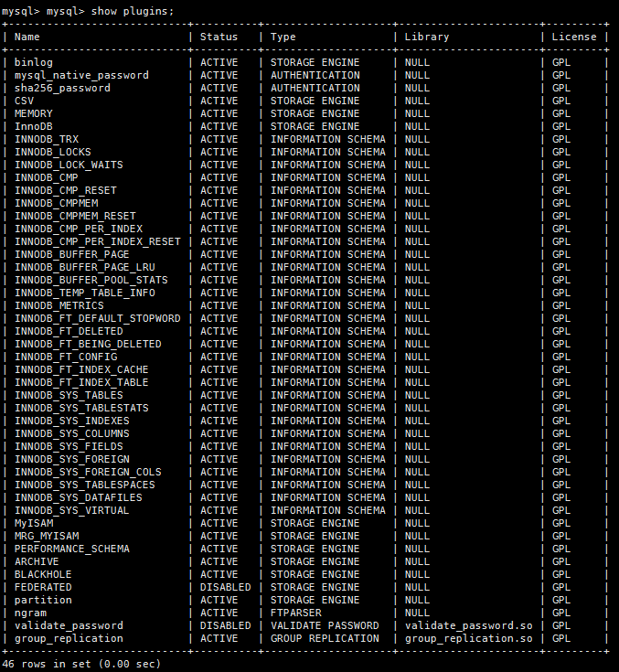Click the PERFORMANCE_SCHEMA plugin name
This screenshot has width=619, height=672.
[x=72, y=549]
